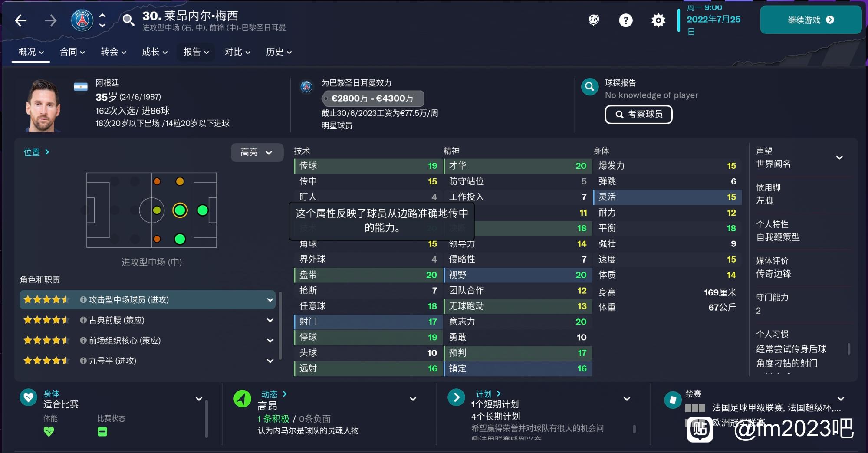Click info icon beside 九号半 (进攻)
The image size is (868, 453).
point(83,361)
